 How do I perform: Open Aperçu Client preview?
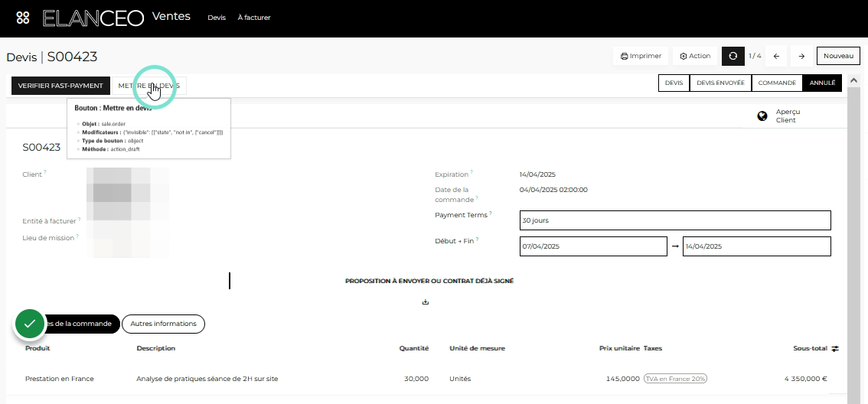786,116
